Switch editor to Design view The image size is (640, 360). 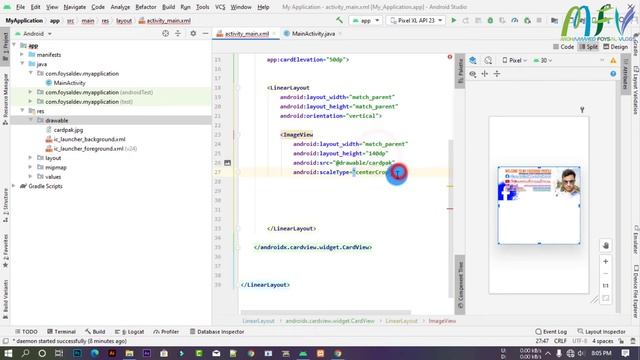pyautogui.click(x=616, y=47)
